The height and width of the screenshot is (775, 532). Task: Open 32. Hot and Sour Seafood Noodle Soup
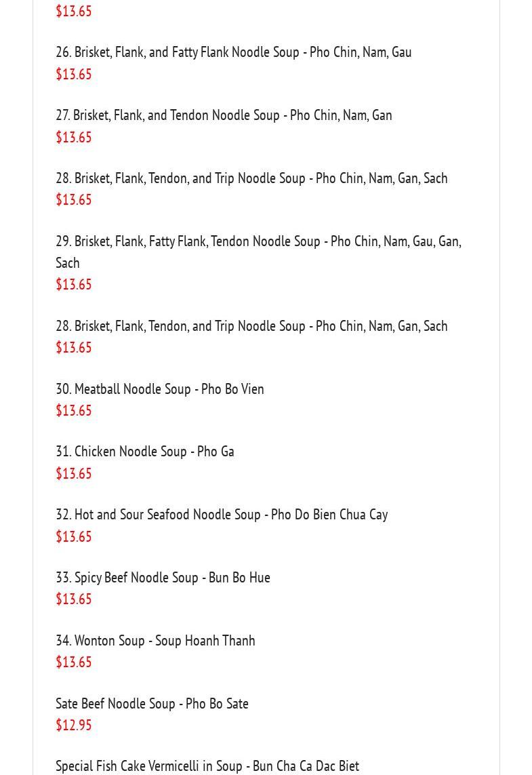222,515
